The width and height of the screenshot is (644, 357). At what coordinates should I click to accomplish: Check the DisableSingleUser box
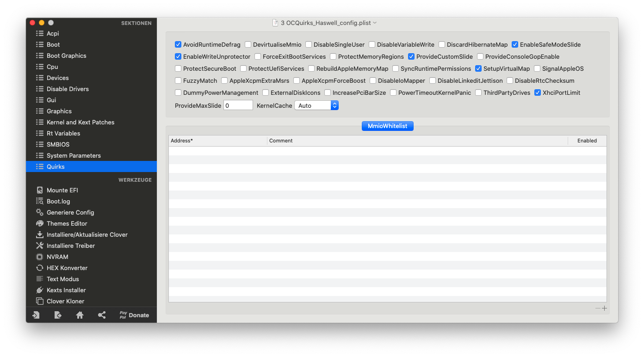tap(309, 45)
